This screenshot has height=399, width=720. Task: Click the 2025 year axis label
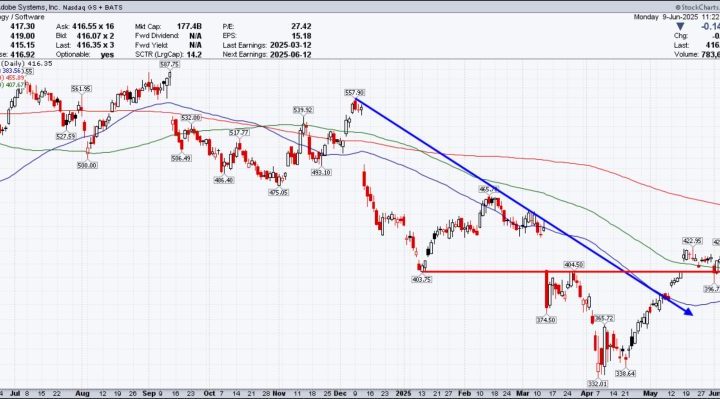click(403, 393)
